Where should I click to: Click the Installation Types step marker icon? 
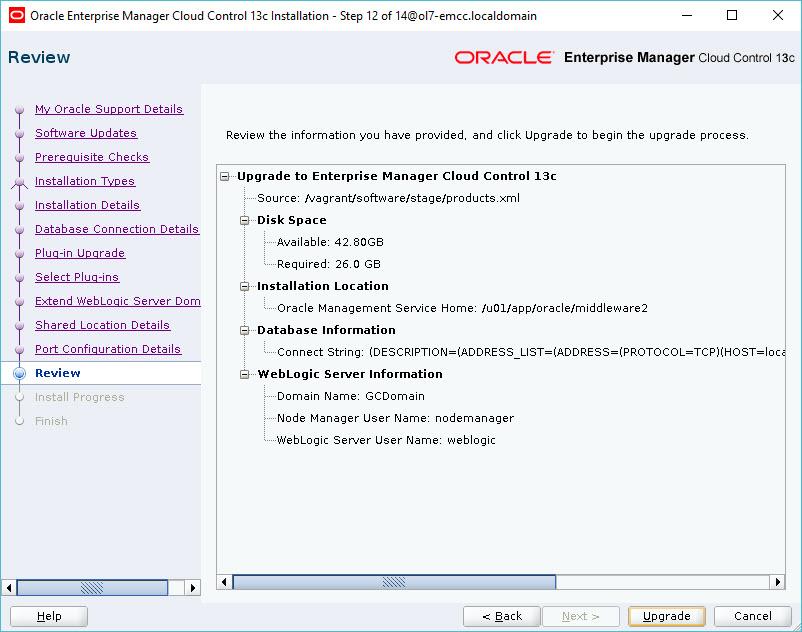(x=19, y=182)
